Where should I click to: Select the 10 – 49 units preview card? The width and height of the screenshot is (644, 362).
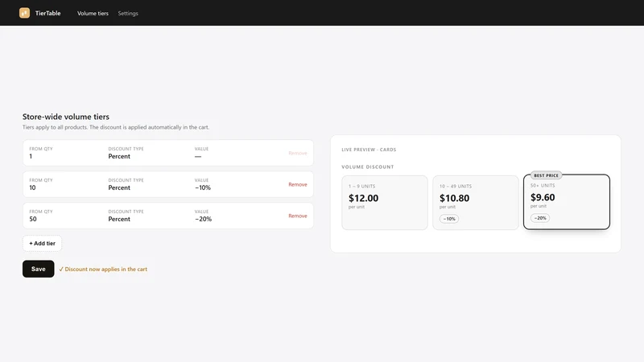point(476,203)
